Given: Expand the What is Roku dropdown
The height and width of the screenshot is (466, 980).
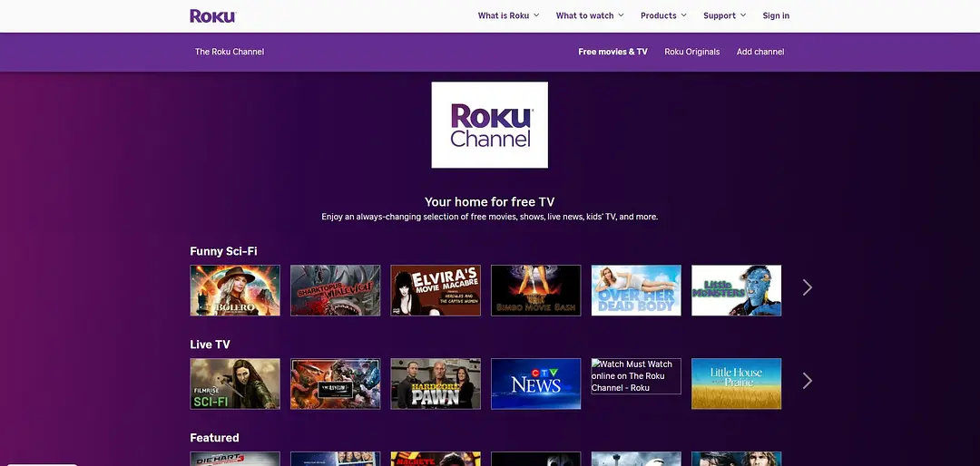Looking at the screenshot, I should point(508,15).
